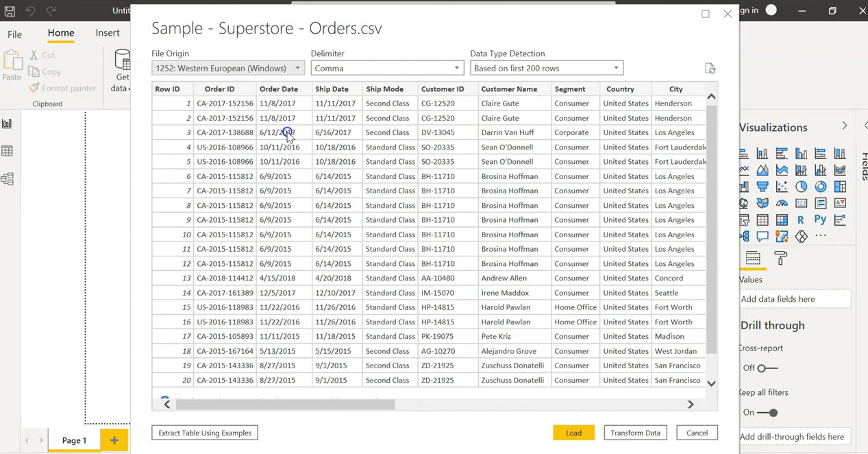The width and height of the screenshot is (868, 454).
Task: Click the Cancel button
Action: [x=697, y=433]
